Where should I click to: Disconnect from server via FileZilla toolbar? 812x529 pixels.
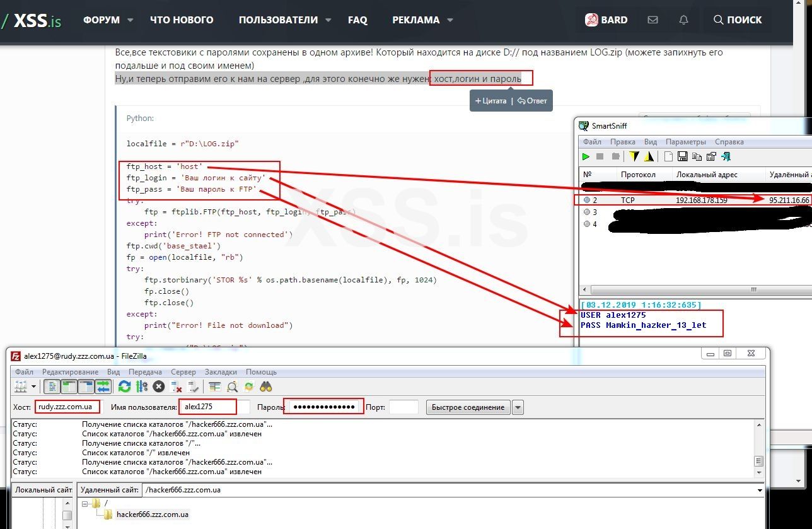click(x=177, y=387)
